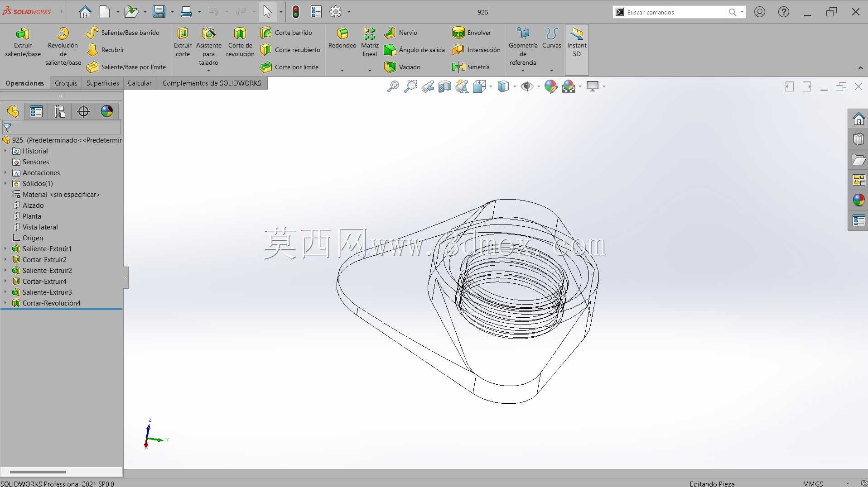
Task: Select Corte de revolución tool
Action: coord(240,42)
